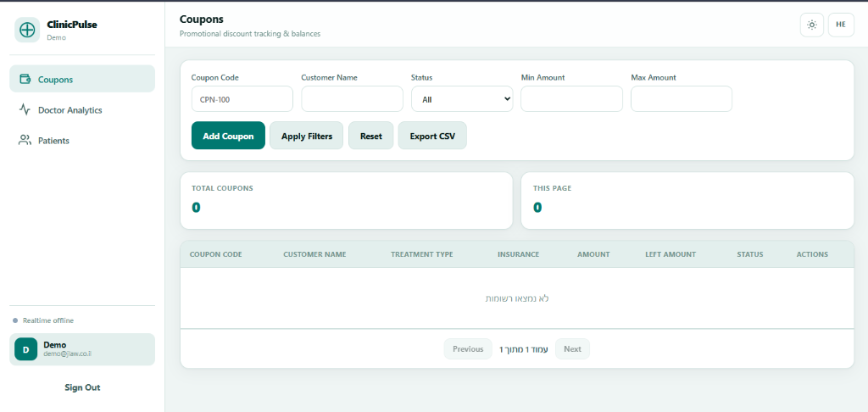Reset the coupon filters
868x412 pixels.
(371, 136)
